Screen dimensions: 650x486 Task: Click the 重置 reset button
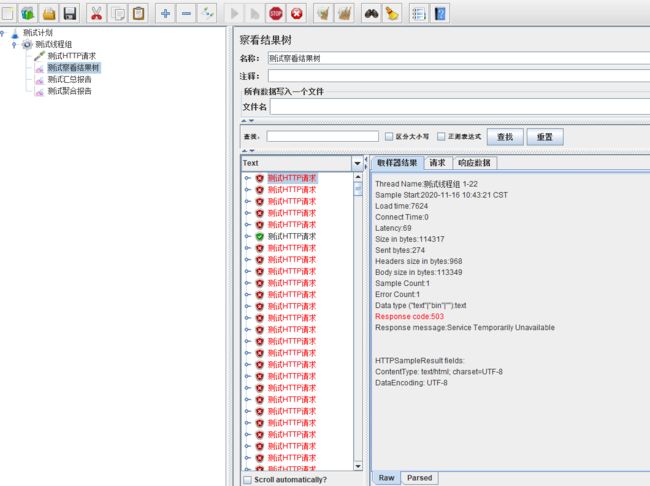545,137
